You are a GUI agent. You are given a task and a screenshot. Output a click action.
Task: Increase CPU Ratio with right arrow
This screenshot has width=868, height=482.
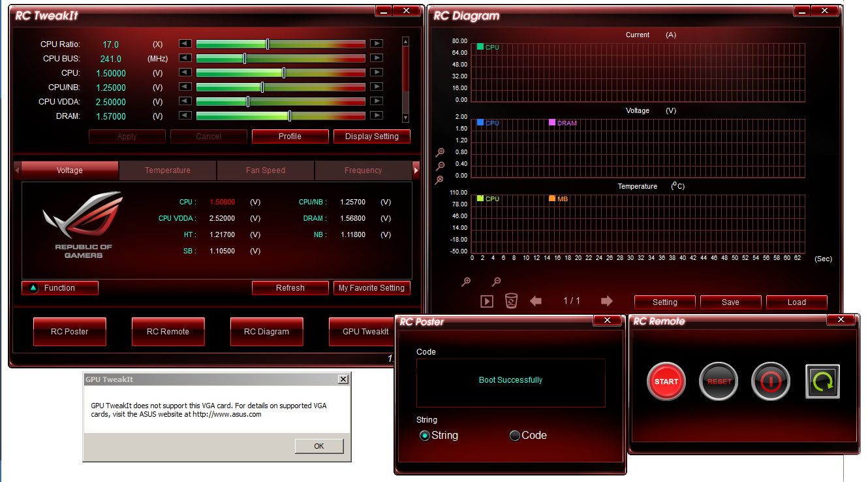377,44
